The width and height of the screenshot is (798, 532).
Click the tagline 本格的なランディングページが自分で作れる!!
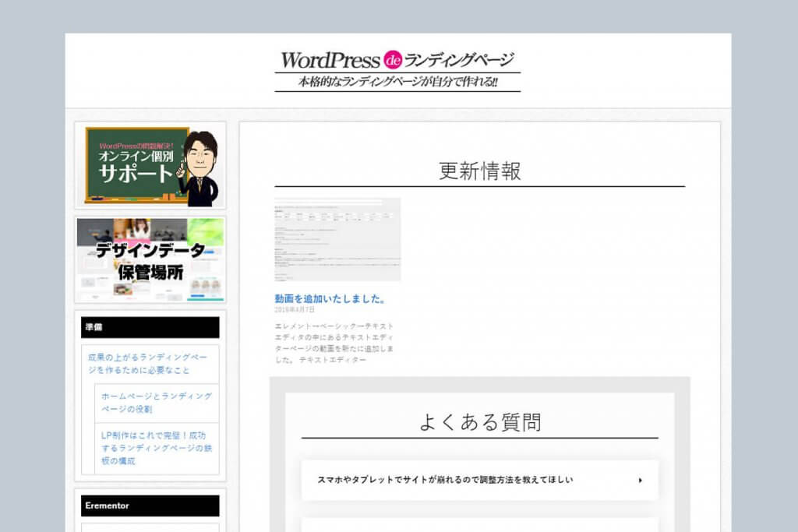397,83
